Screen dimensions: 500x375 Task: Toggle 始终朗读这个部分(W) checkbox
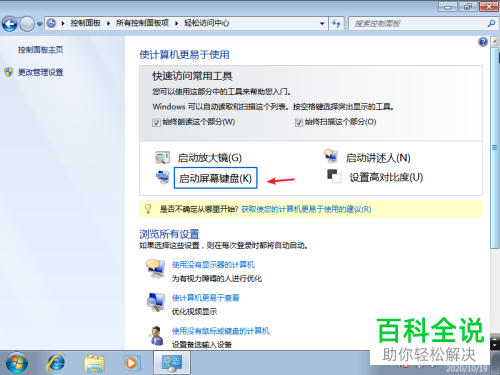point(156,123)
